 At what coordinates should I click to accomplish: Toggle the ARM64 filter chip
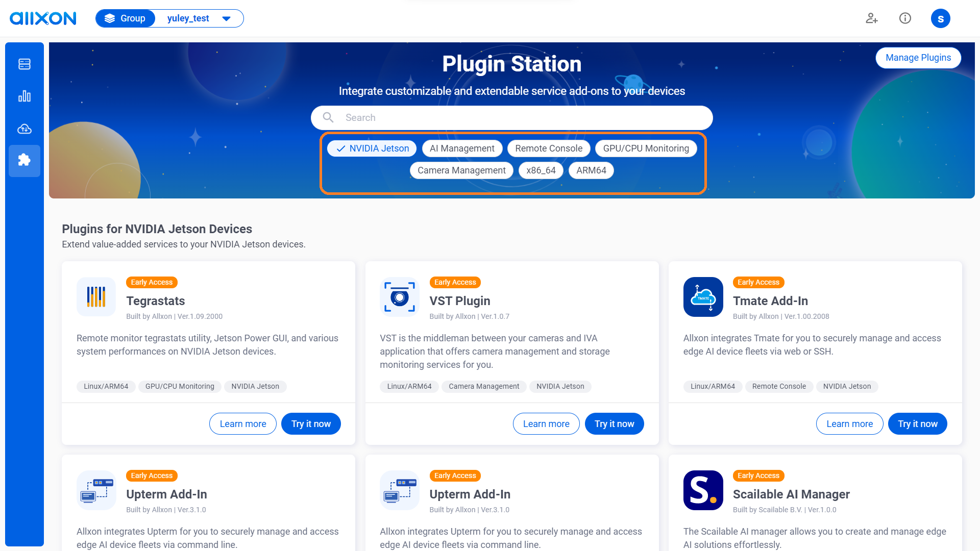click(x=591, y=170)
